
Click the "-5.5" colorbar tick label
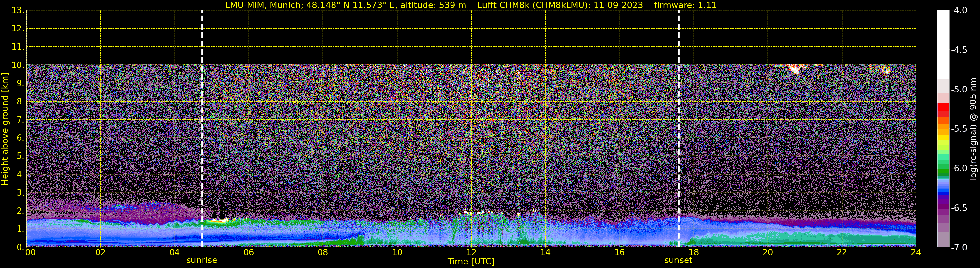pyautogui.click(x=959, y=129)
